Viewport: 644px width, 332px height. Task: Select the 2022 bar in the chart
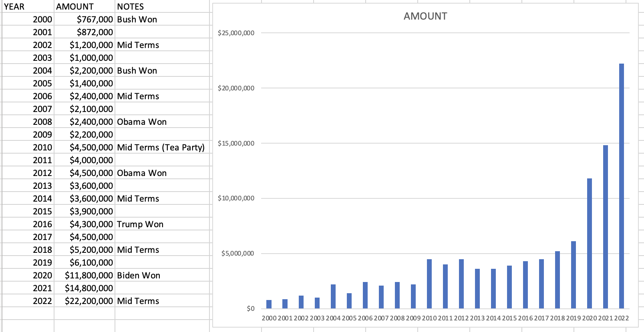point(621,186)
